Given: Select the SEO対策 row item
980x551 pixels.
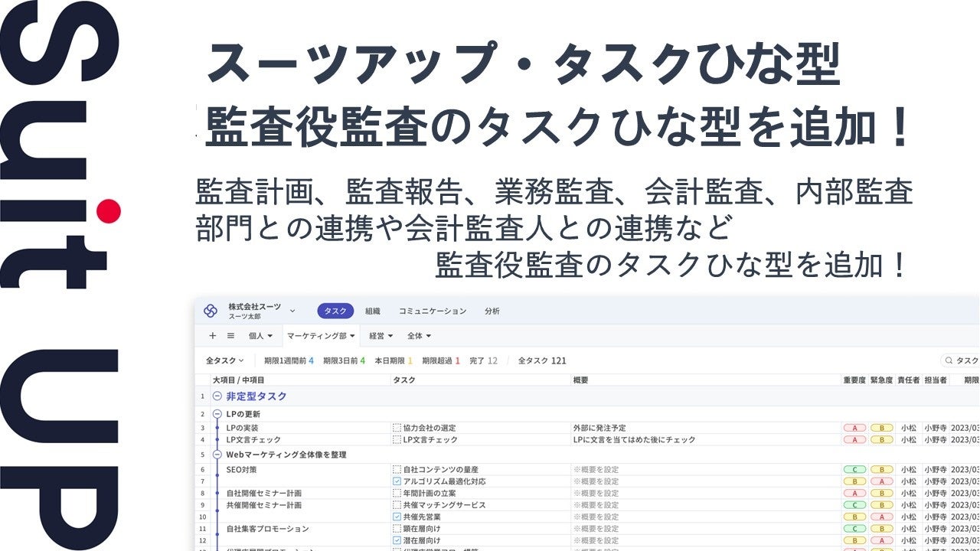Looking at the screenshot, I should click(x=240, y=469).
